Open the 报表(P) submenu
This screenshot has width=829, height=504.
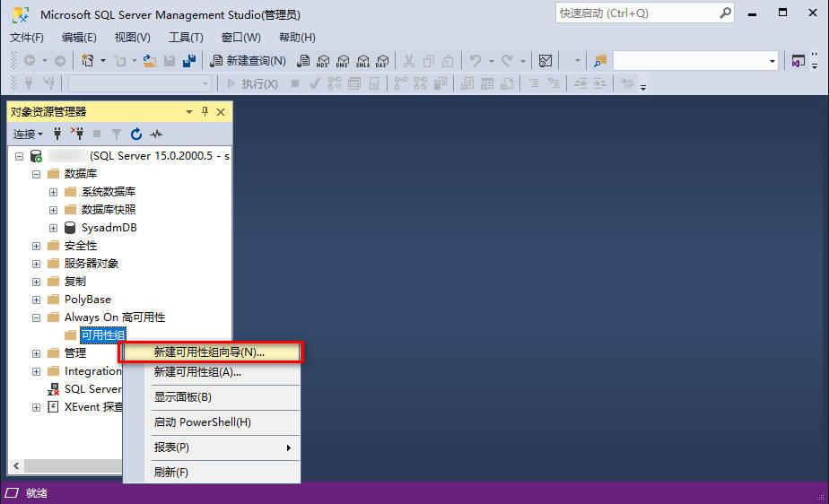coord(212,448)
